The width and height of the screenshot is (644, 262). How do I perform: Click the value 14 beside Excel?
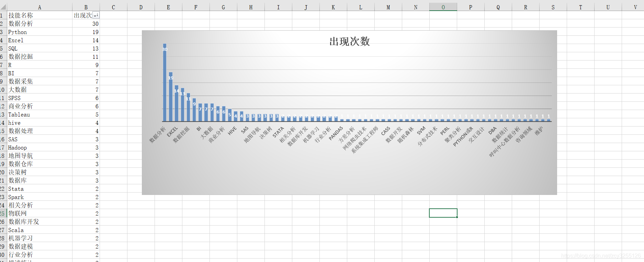(x=86, y=40)
